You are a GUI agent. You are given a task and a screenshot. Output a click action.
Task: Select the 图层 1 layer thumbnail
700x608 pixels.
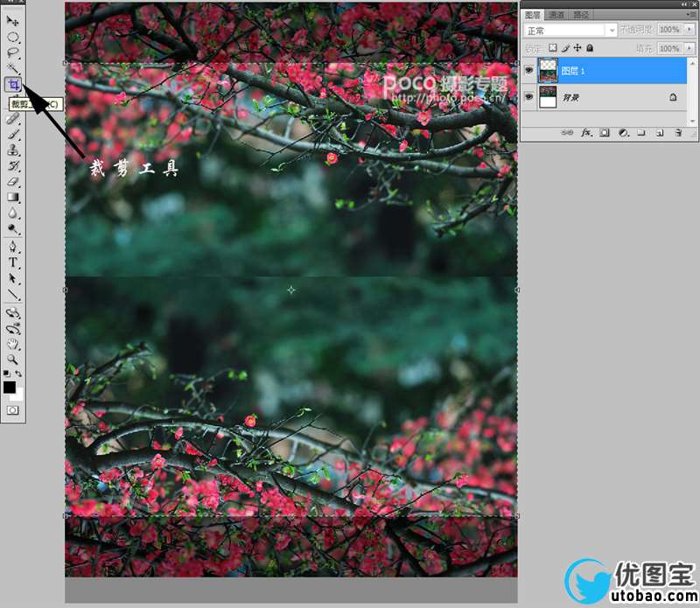(548, 71)
